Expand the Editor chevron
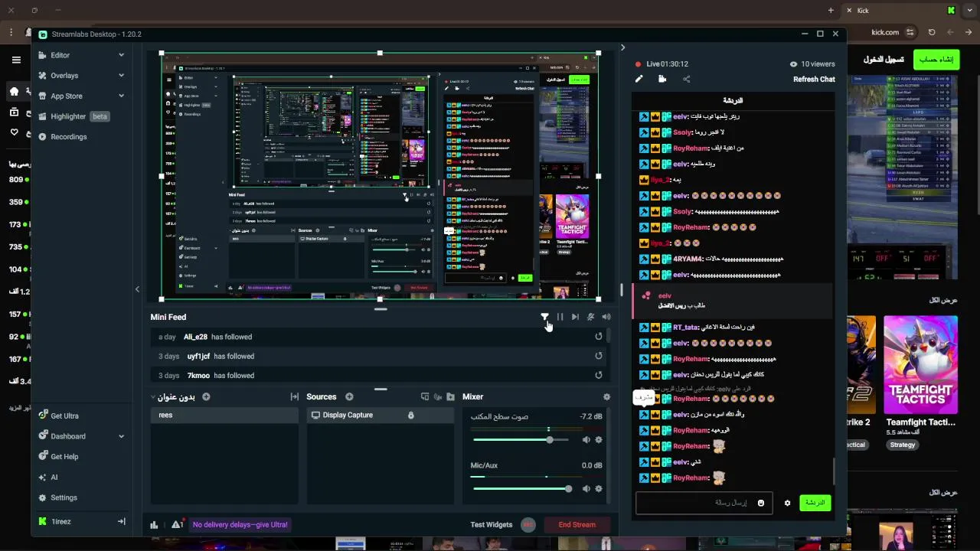 point(121,55)
